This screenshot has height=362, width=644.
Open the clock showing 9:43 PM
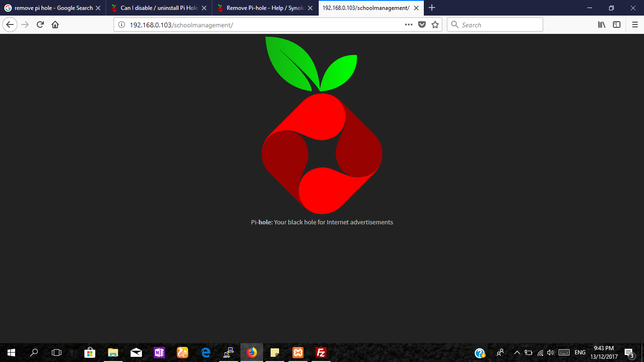(603, 353)
